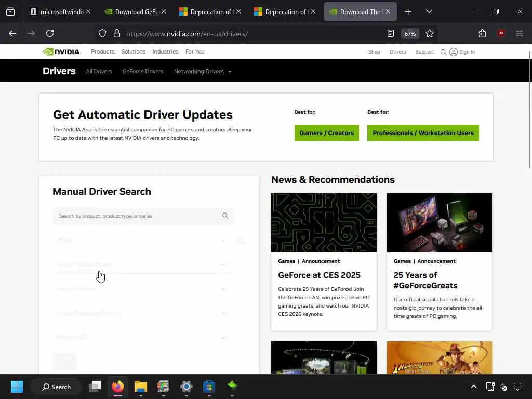Open Task View on taskbar
The height and width of the screenshot is (399, 532).
click(95, 387)
